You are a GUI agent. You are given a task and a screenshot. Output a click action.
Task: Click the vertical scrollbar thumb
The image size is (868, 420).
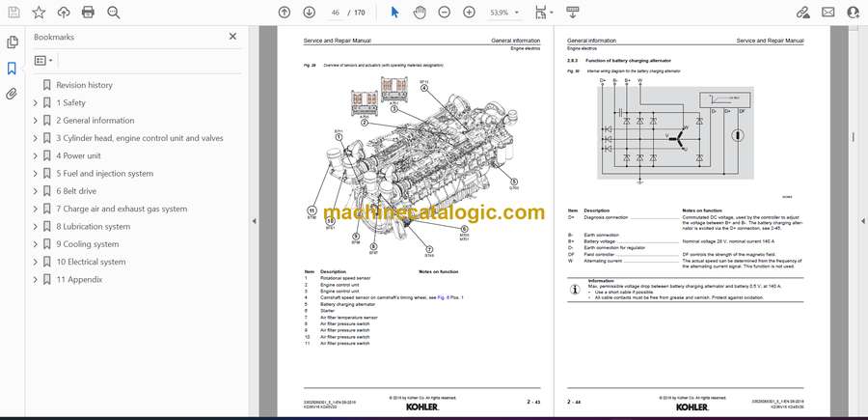coord(853,137)
